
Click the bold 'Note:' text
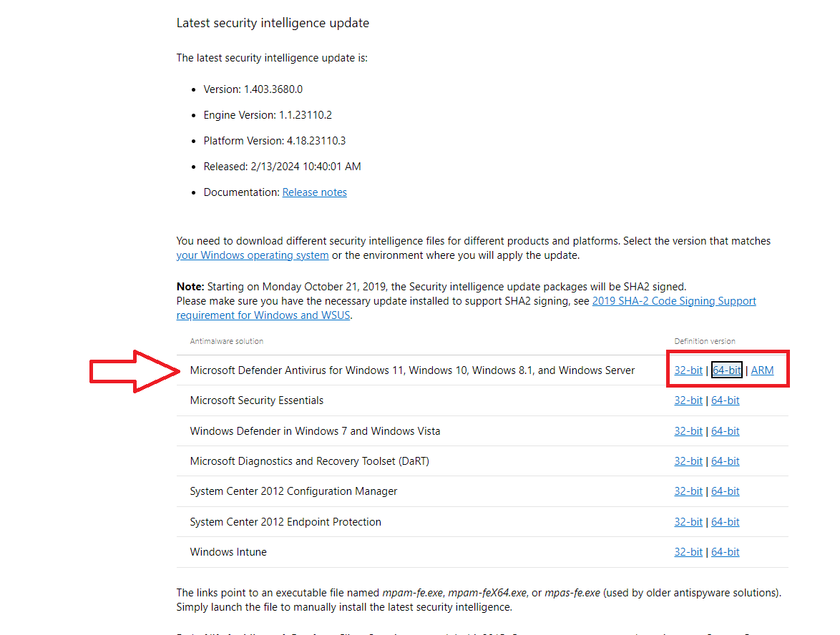tap(190, 287)
